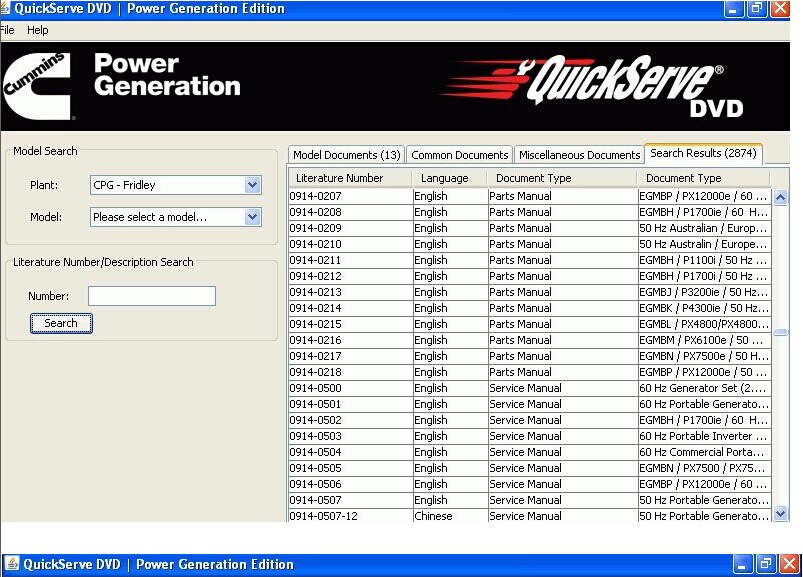The width and height of the screenshot is (803, 577).
Task: Select literature number 0914-0209
Action: pyautogui.click(x=315, y=228)
